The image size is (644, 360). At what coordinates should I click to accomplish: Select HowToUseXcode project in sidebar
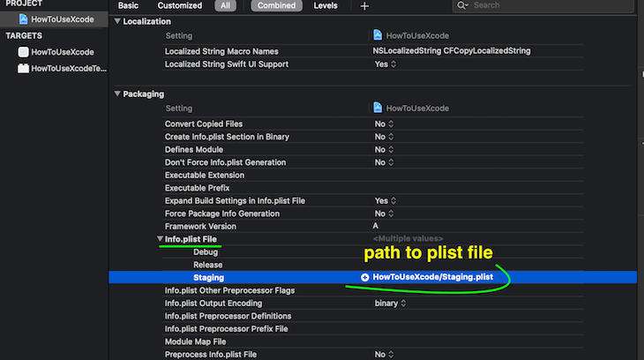[x=54, y=19]
